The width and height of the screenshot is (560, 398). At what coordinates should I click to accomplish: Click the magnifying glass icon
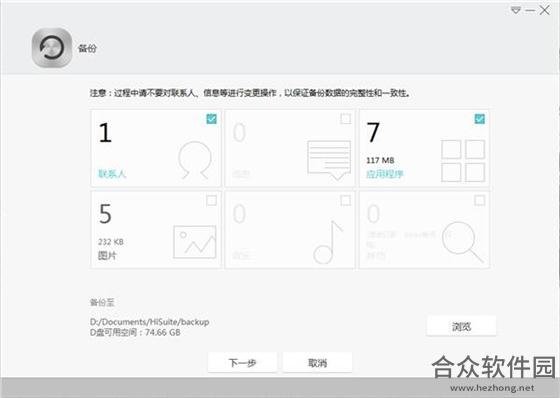[x=463, y=242]
